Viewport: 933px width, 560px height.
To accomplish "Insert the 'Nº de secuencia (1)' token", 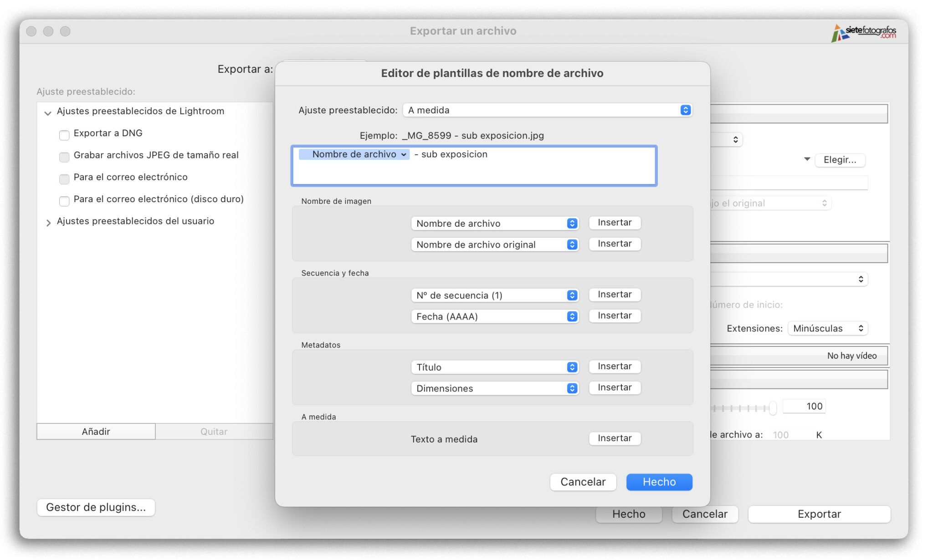I will pos(615,294).
